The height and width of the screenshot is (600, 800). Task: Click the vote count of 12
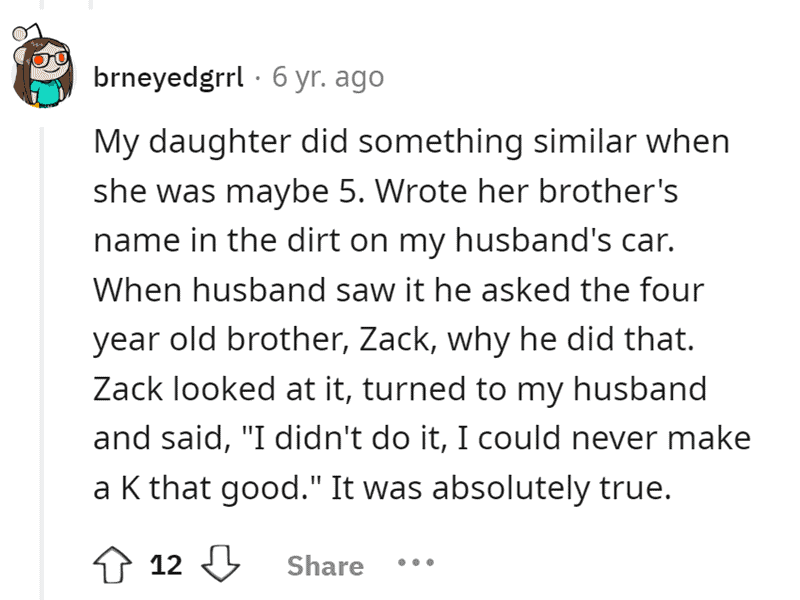pyautogui.click(x=166, y=566)
